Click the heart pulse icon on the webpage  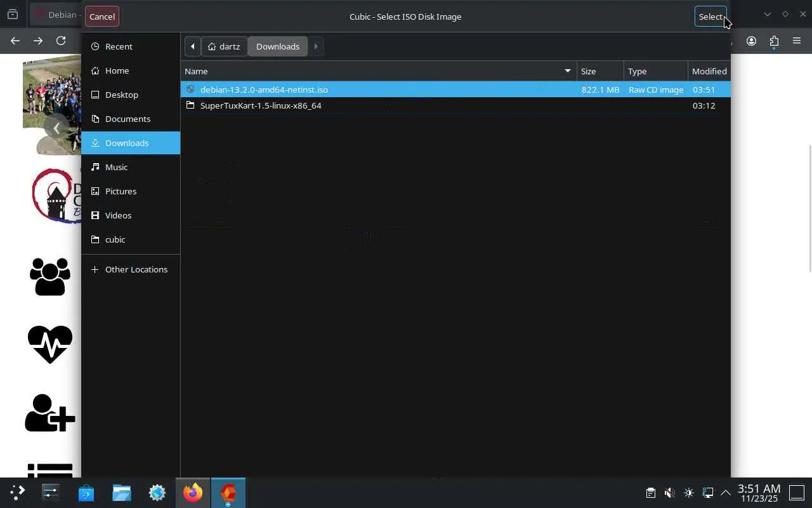click(x=50, y=344)
